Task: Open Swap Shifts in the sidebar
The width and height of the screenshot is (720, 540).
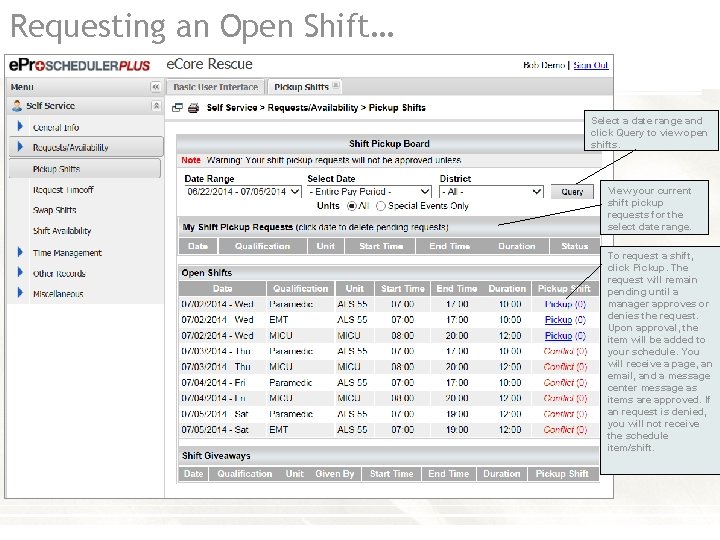Action: point(54,210)
